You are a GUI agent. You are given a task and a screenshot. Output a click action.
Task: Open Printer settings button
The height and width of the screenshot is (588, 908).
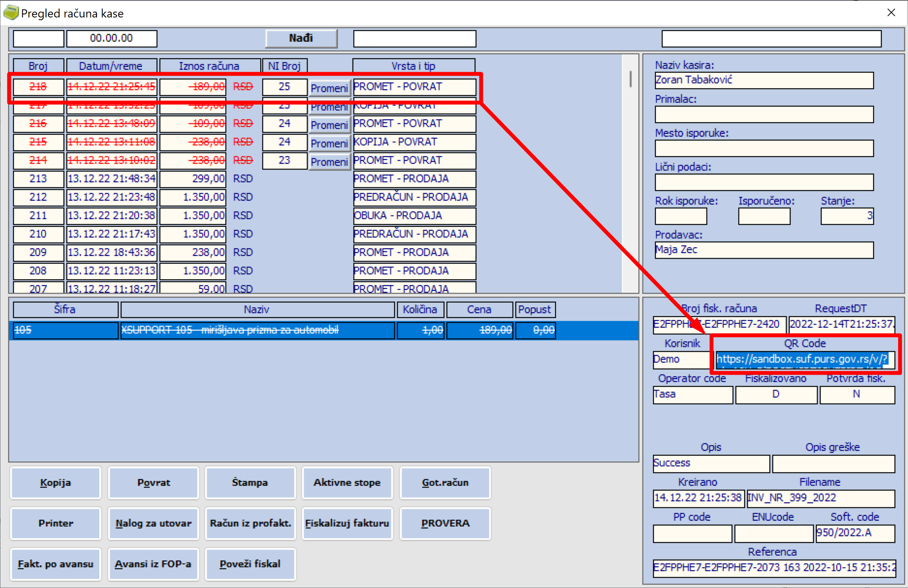[x=55, y=523]
